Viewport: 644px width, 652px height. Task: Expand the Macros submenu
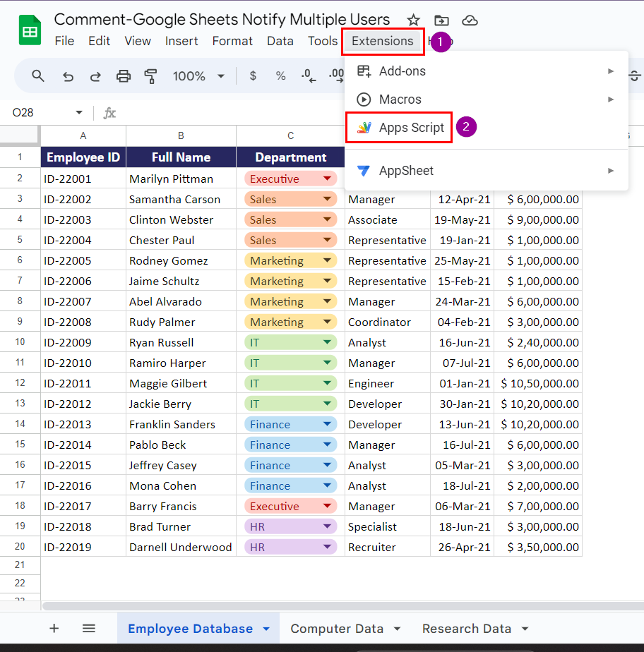[611, 99]
